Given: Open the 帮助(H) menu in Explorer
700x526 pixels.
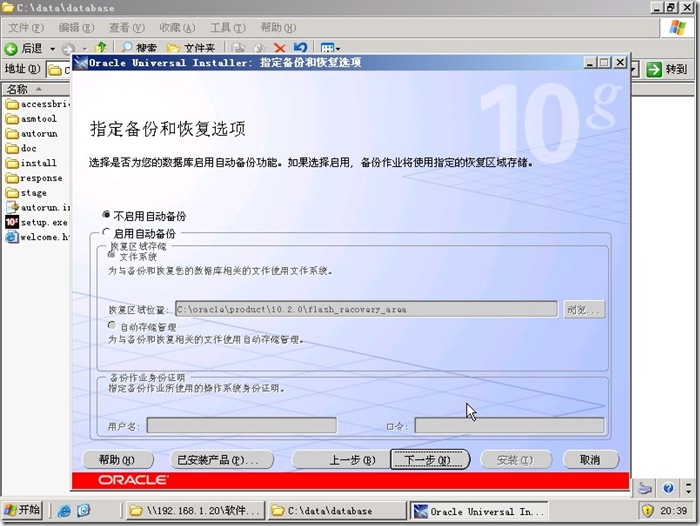Looking at the screenshot, I should pyautogui.click(x=278, y=28).
